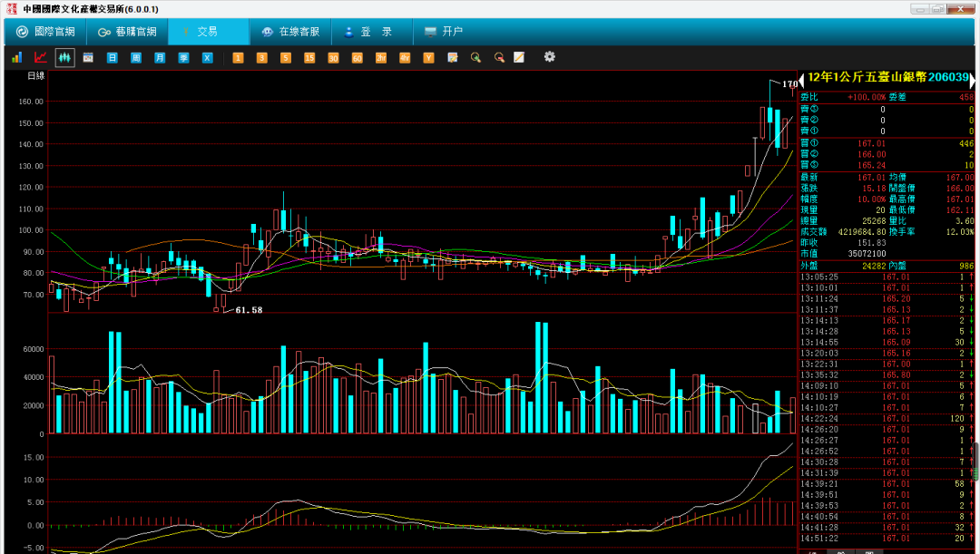
Task: Open the 藝購官網 tab
Action: click(127, 31)
